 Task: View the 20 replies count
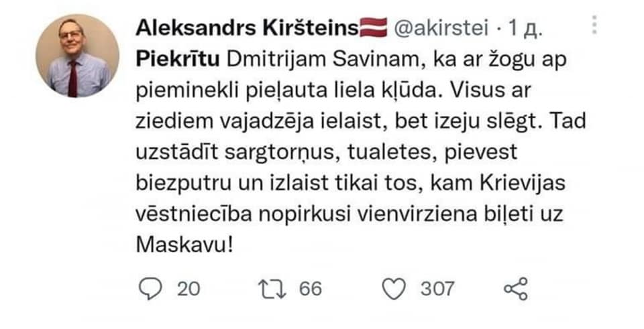pos(189,289)
